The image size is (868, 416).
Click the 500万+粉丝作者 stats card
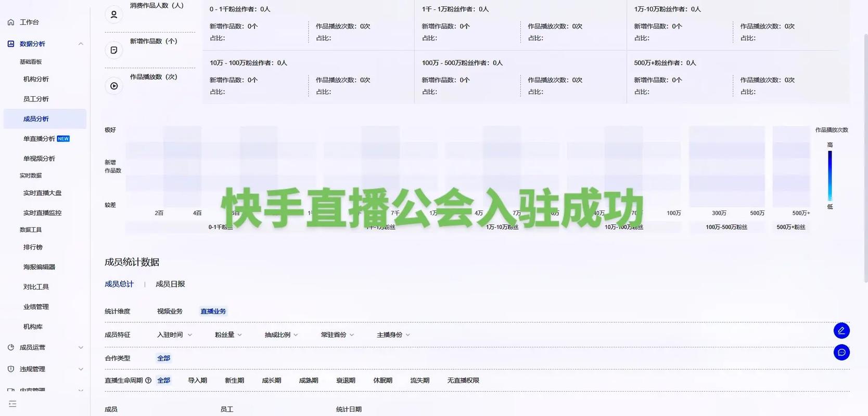coord(738,77)
